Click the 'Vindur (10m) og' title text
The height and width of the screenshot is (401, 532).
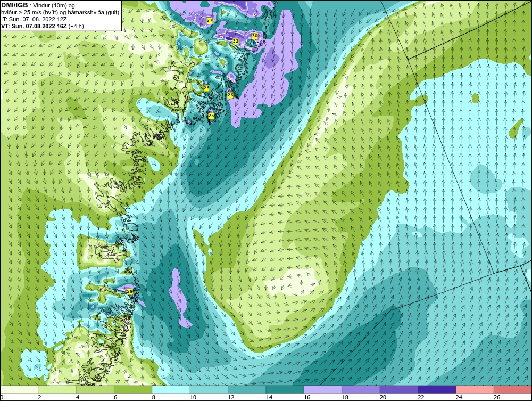click(x=54, y=6)
